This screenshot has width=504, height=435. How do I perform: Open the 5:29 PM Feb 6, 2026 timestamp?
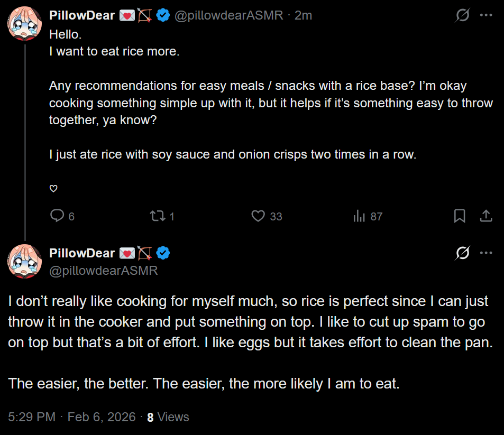coord(71,417)
